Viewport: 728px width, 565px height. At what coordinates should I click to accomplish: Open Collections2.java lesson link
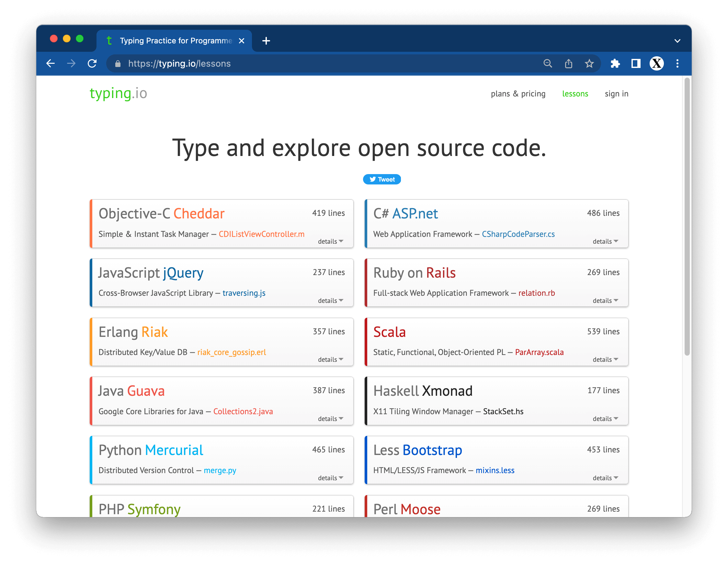243,411
